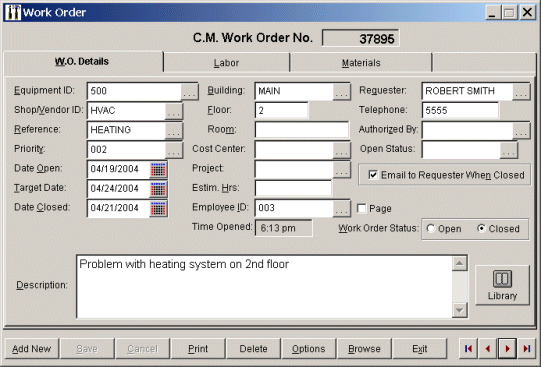This screenshot has height=367, width=541.
Task: Click the Print button
Action: point(198,349)
